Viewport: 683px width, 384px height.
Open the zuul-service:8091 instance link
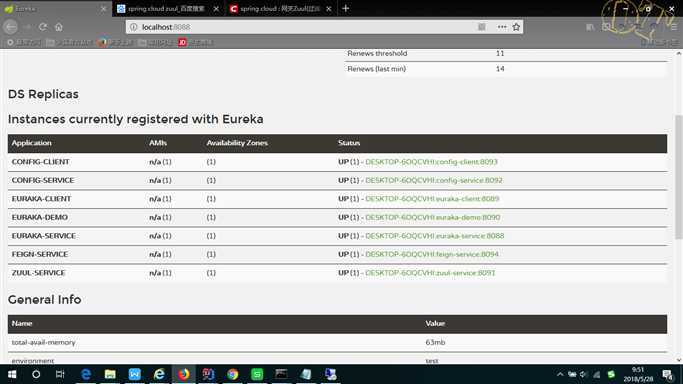tap(430, 273)
